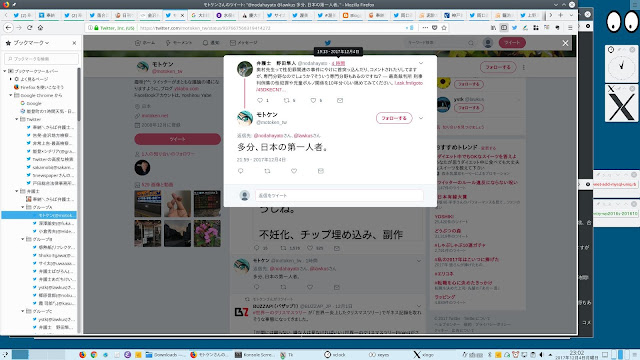Retweet the parent tweet by 野田隼人
Viewport: 640px width, 360px height.
click(x=287, y=100)
